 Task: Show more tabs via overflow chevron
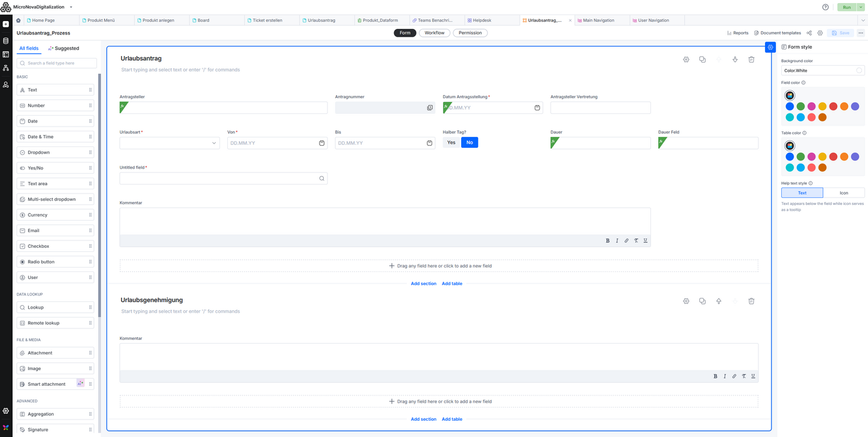863,20
